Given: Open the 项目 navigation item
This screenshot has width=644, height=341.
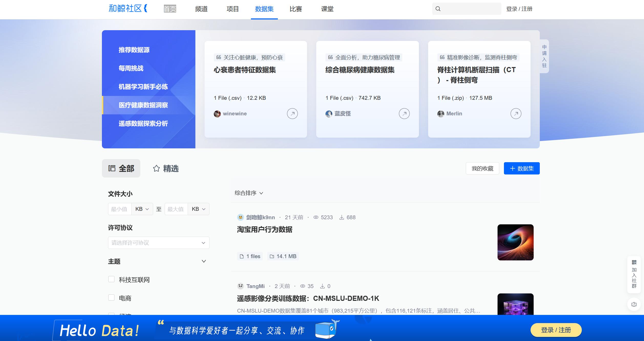Looking at the screenshot, I should tap(233, 9).
